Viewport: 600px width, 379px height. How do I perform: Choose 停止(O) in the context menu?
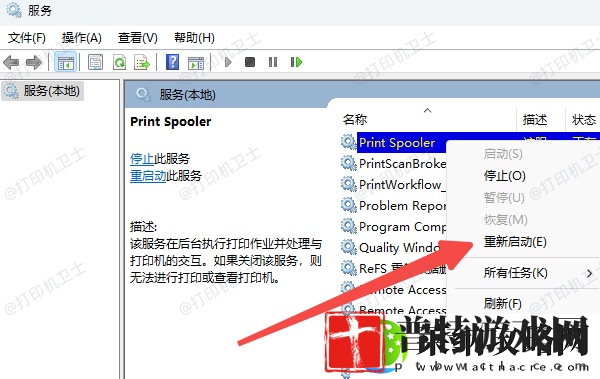point(504,176)
